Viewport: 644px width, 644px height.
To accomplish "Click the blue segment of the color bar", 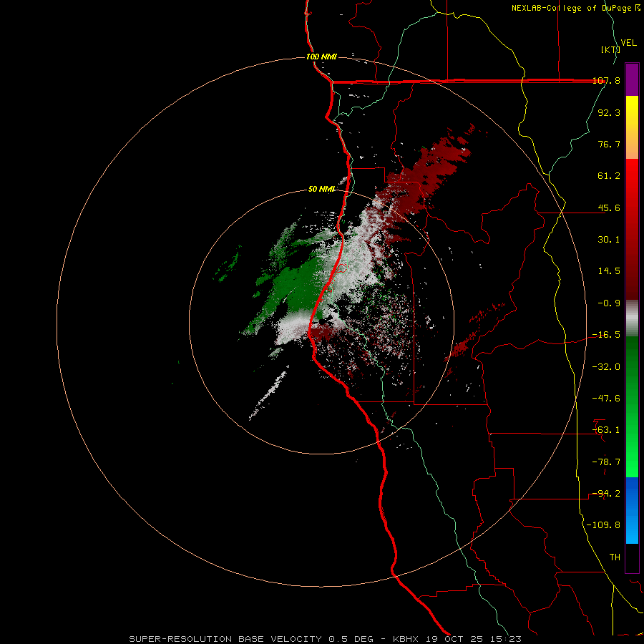I will 632,510.
